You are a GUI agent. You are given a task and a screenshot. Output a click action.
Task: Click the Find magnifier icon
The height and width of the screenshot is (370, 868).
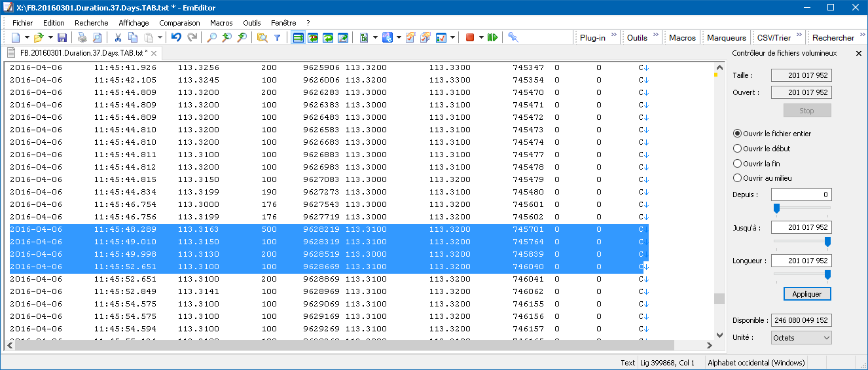tap(211, 38)
